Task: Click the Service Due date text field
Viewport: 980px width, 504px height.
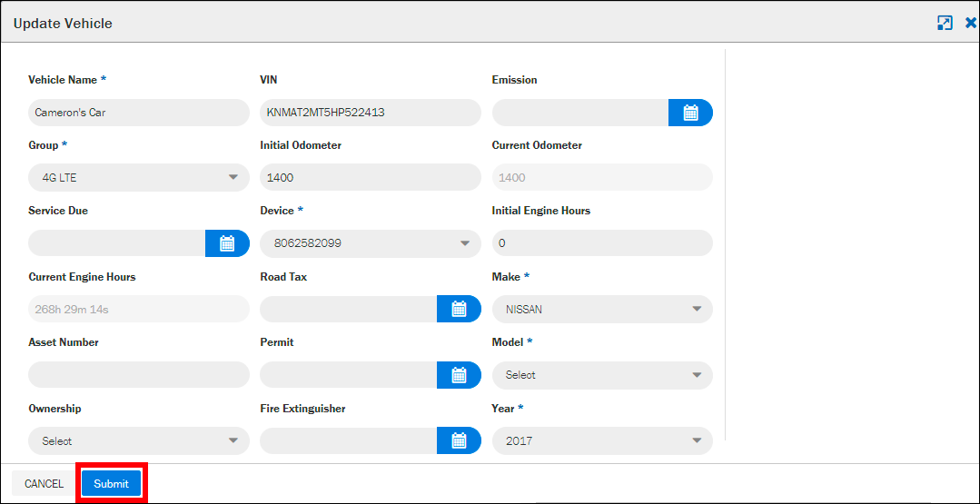Action: (117, 243)
